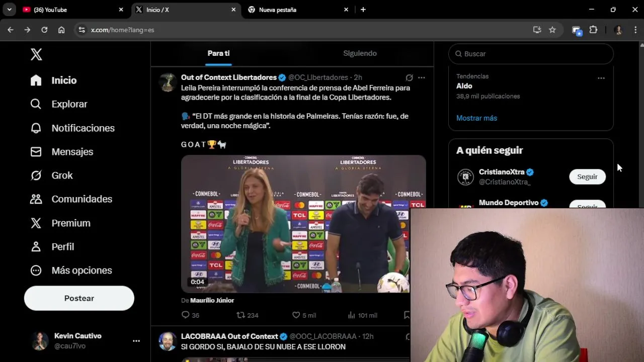This screenshot has height=362, width=644.
Task: Click the browser home button
Action: [x=61, y=30]
